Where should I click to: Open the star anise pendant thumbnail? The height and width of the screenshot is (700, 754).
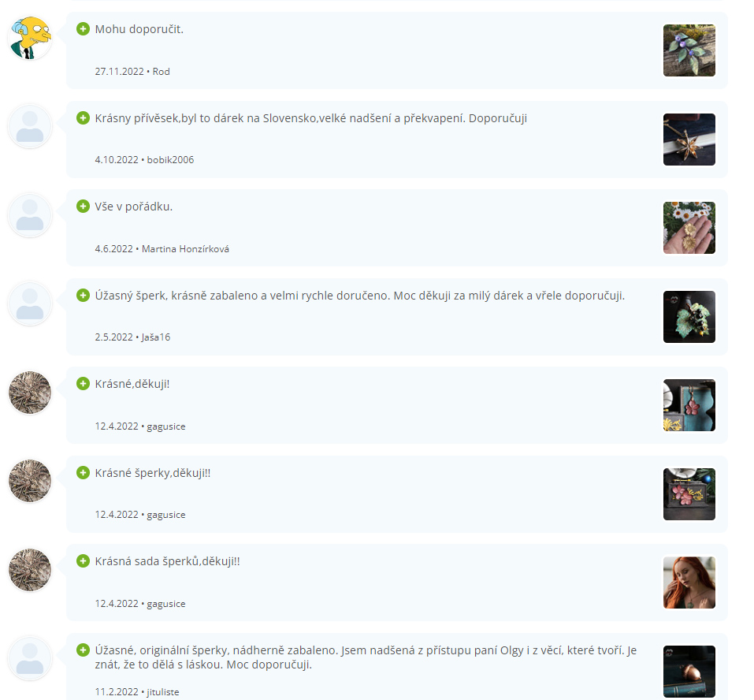pos(689,140)
